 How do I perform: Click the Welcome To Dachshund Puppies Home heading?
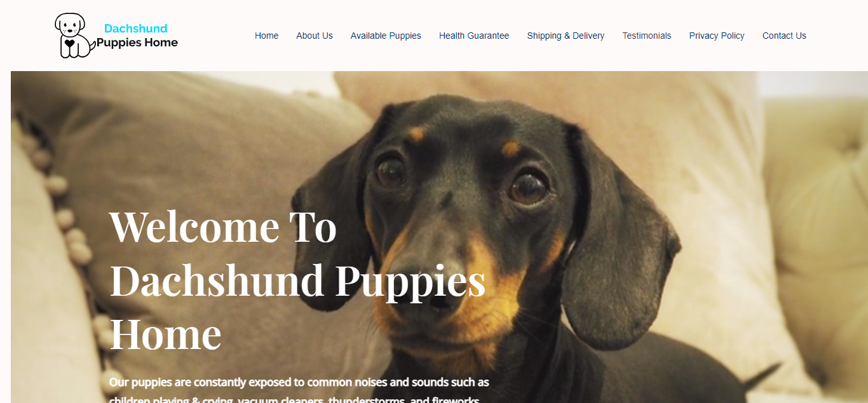[x=297, y=280]
